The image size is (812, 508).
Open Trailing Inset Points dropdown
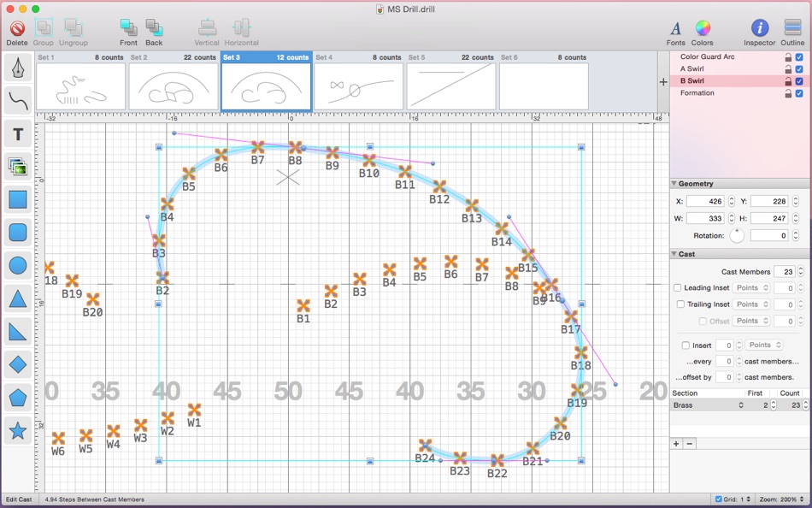[x=751, y=304]
